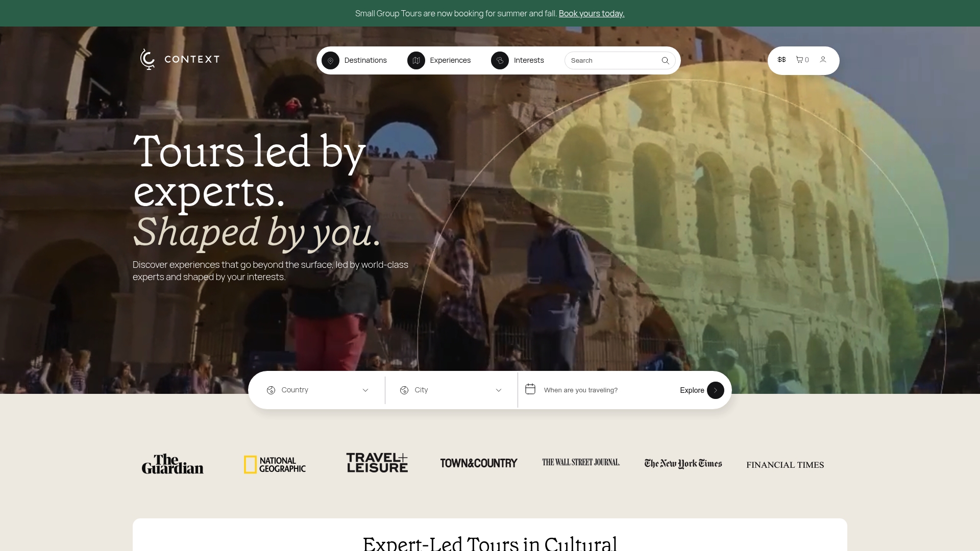Expand the Country dropdown
The width and height of the screenshot is (980, 551).
click(x=317, y=390)
